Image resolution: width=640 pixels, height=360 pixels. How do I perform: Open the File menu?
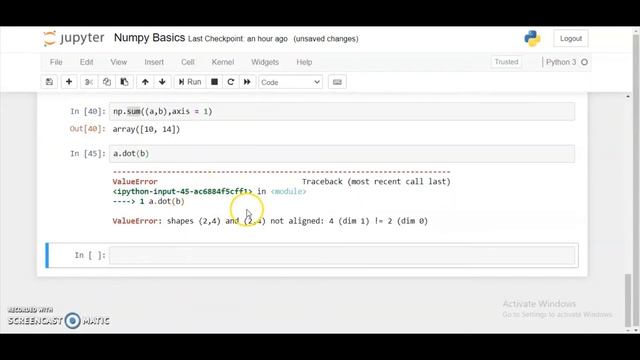coord(56,62)
